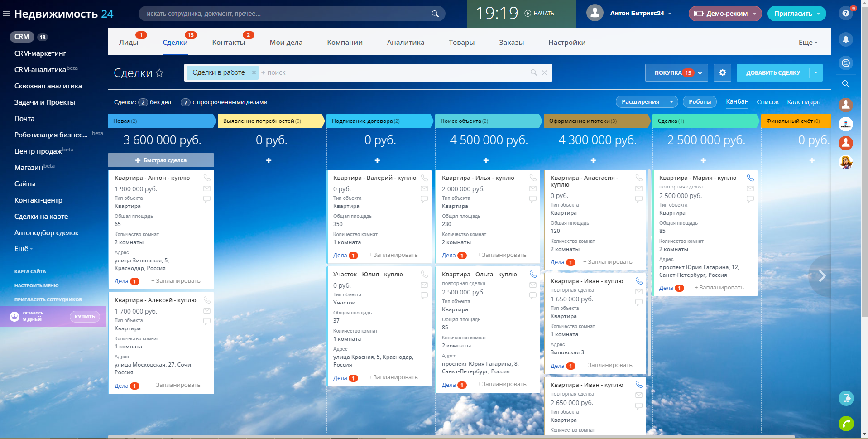This screenshot has height=439, width=868.
Task: Open the notifications bell
Action: tap(846, 39)
